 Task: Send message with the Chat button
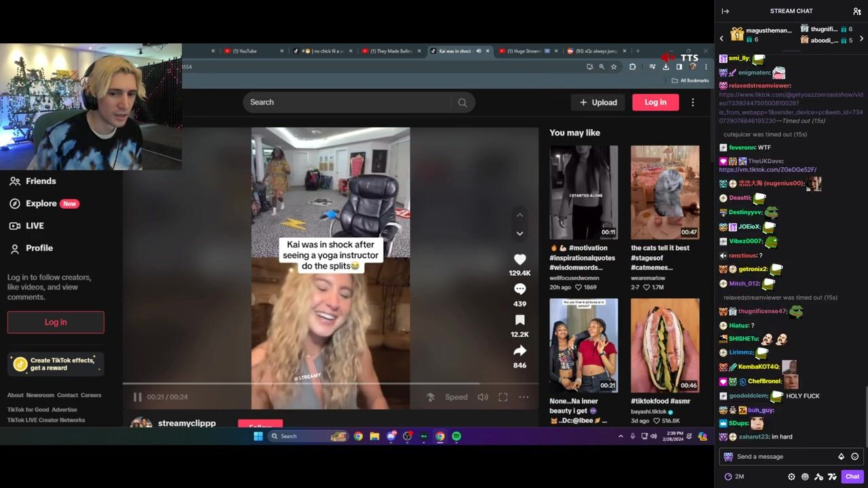click(x=852, y=476)
